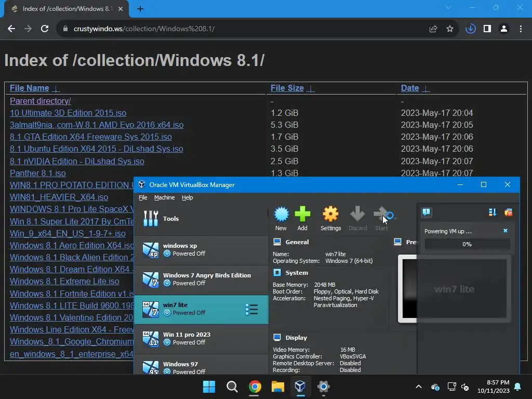Open the Tools icon in VirtualBox
532x399 pixels.
(151, 219)
